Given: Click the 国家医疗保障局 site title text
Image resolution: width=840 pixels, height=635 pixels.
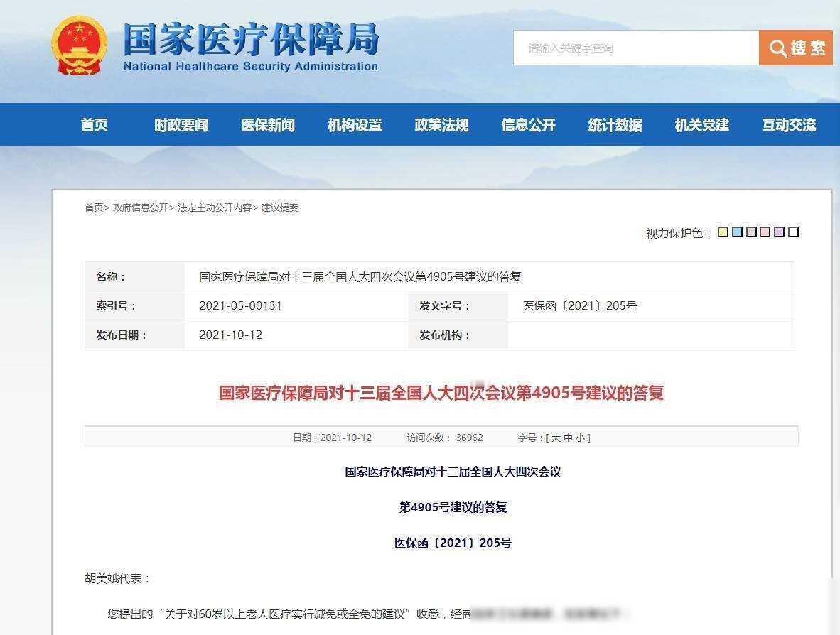Looking at the screenshot, I should pos(251,39).
